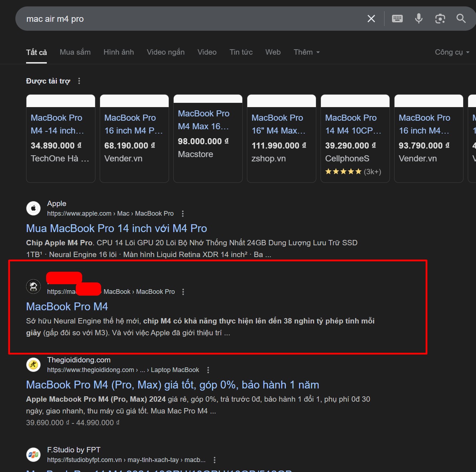Click the Thegioididong site favicon
This screenshot has width=476, height=472.
(33, 365)
